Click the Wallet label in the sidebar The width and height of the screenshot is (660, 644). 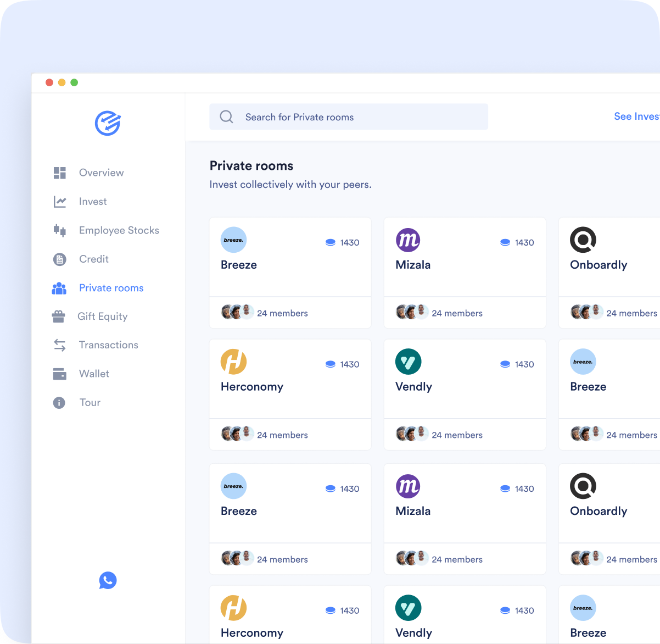pos(94,374)
